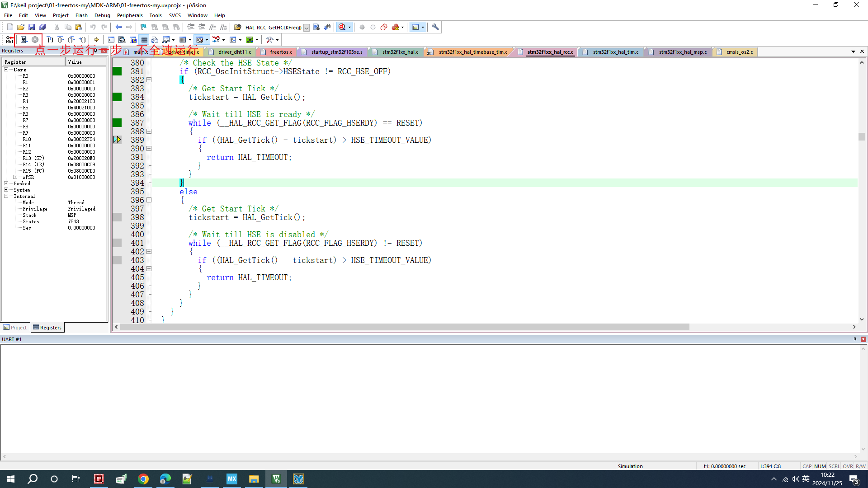The image size is (868, 488).
Task: Click the Run (full speed) debug icon
Action: click(24, 40)
